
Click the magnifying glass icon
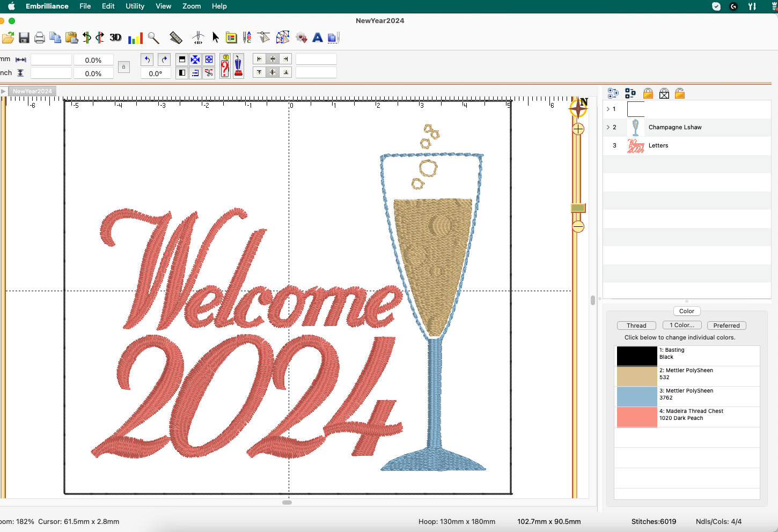(x=153, y=38)
